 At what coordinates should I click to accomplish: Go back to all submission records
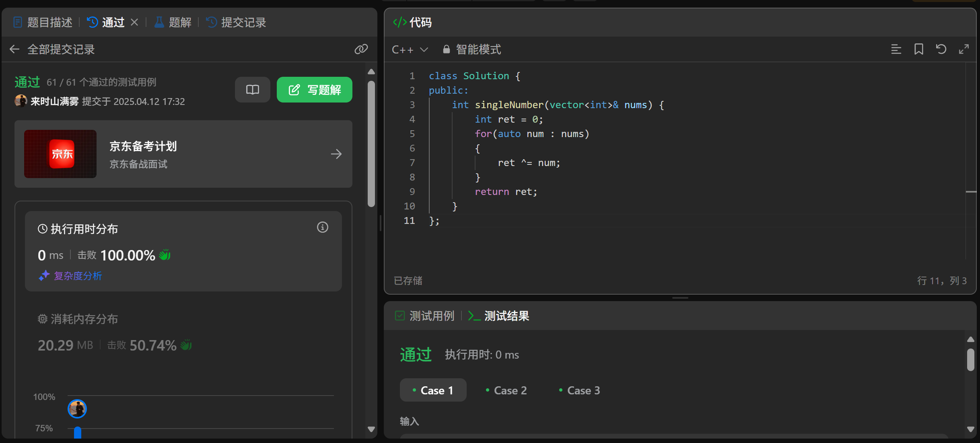pyautogui.click(x=14, y=49)
